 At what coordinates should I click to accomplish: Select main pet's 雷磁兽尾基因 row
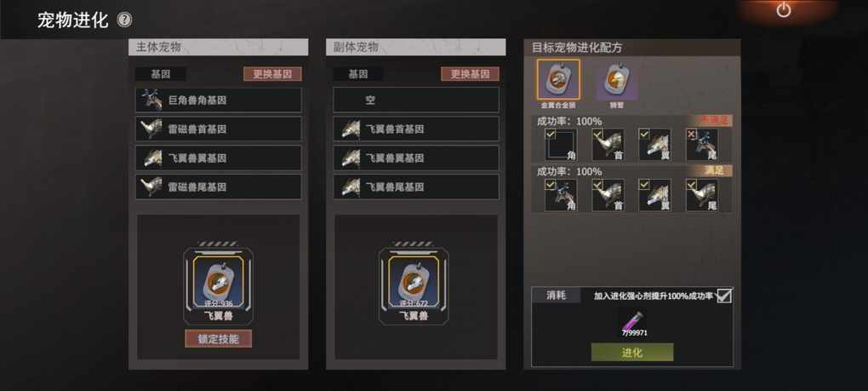coord(218,187)
